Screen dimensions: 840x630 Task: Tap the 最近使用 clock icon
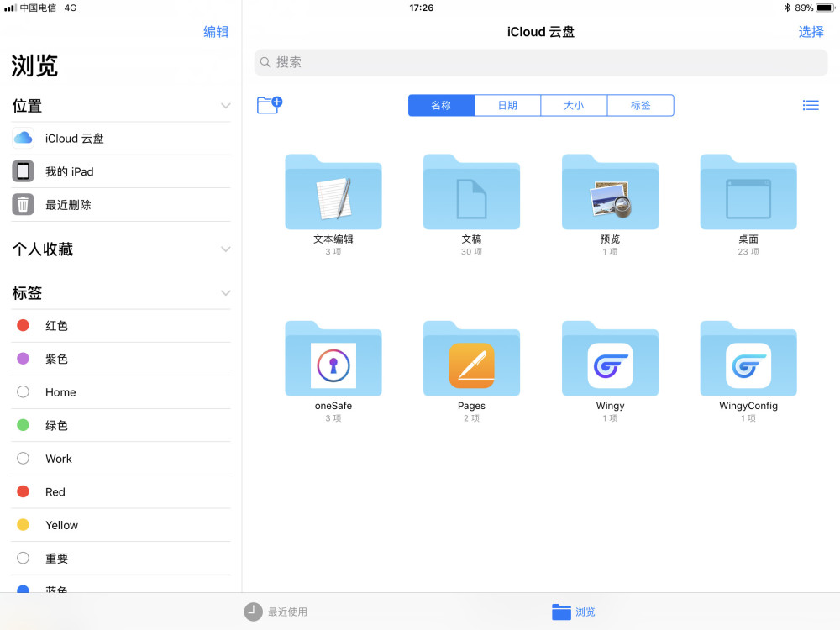pos(253,612)
